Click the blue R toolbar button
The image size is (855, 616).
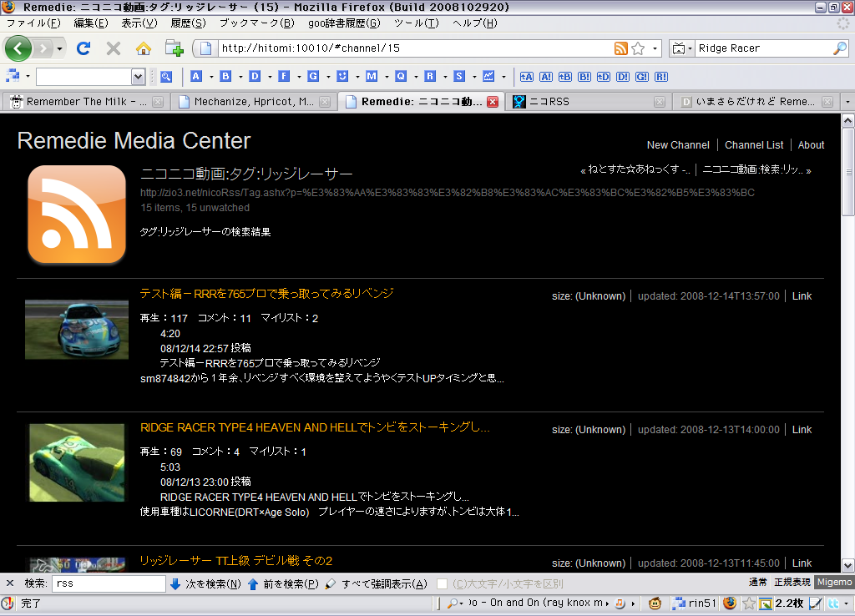[430, 76]
